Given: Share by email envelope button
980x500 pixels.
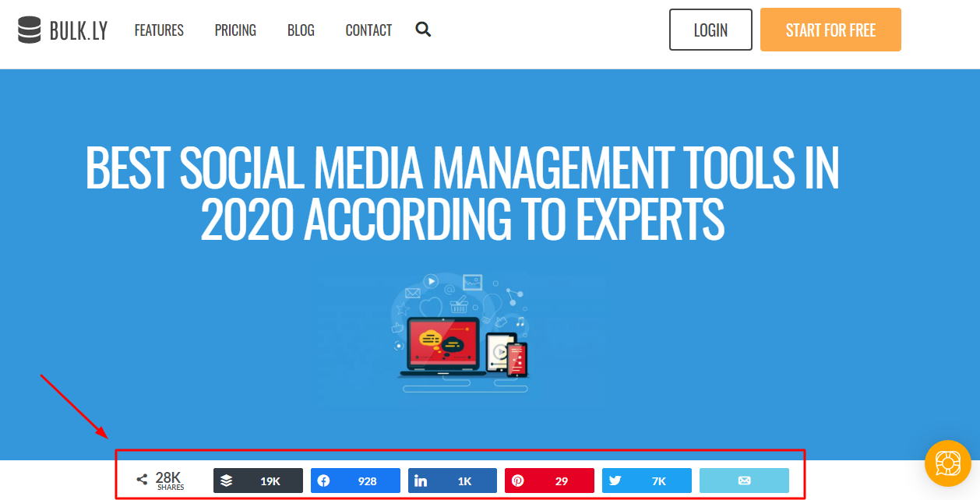Looking at the screenshot, I should [744, 481].
